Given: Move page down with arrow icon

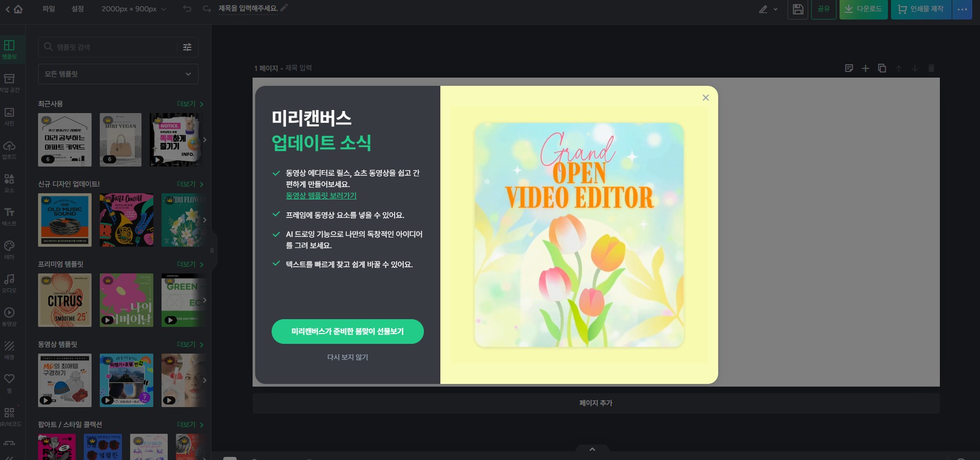Looking at the screenshot, I should point(915,68).
